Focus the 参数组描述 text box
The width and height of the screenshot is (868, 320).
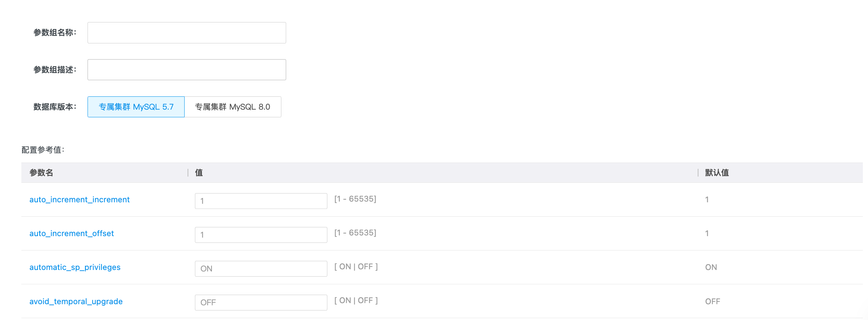[186, 70]
